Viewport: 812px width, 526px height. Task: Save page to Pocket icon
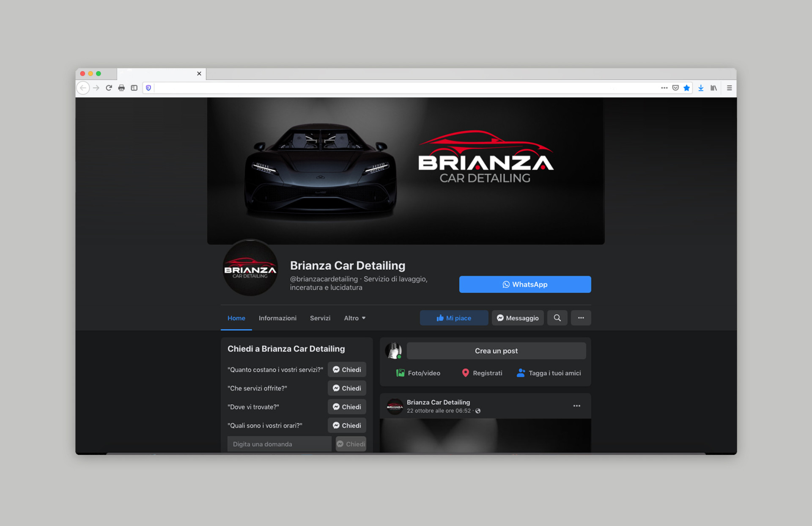pos(675,88)
